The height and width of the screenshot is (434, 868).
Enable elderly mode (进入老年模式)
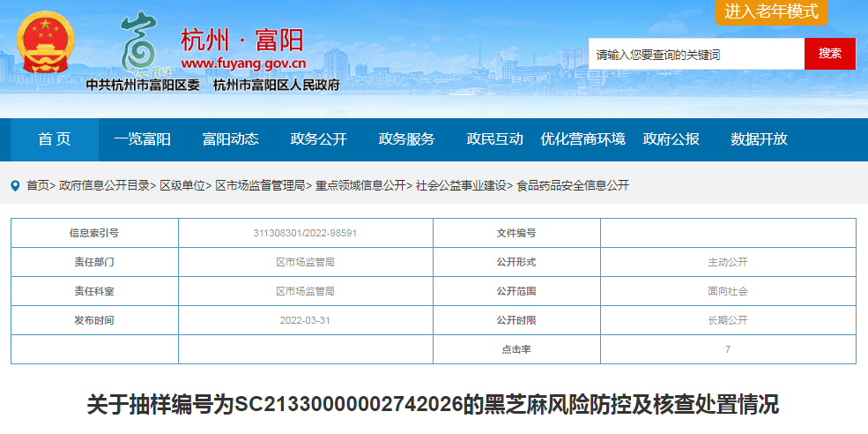(771, 11)
